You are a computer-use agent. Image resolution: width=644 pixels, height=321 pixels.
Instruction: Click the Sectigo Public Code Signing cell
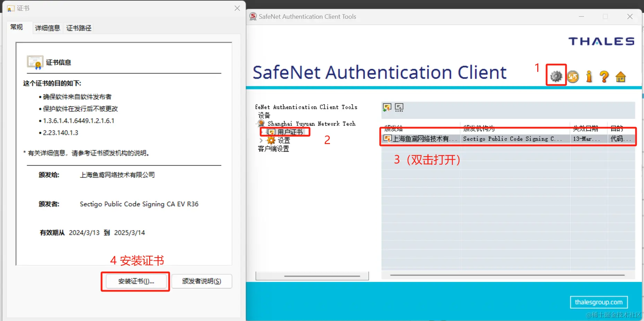pyautogui.click(x=512, y=139)
